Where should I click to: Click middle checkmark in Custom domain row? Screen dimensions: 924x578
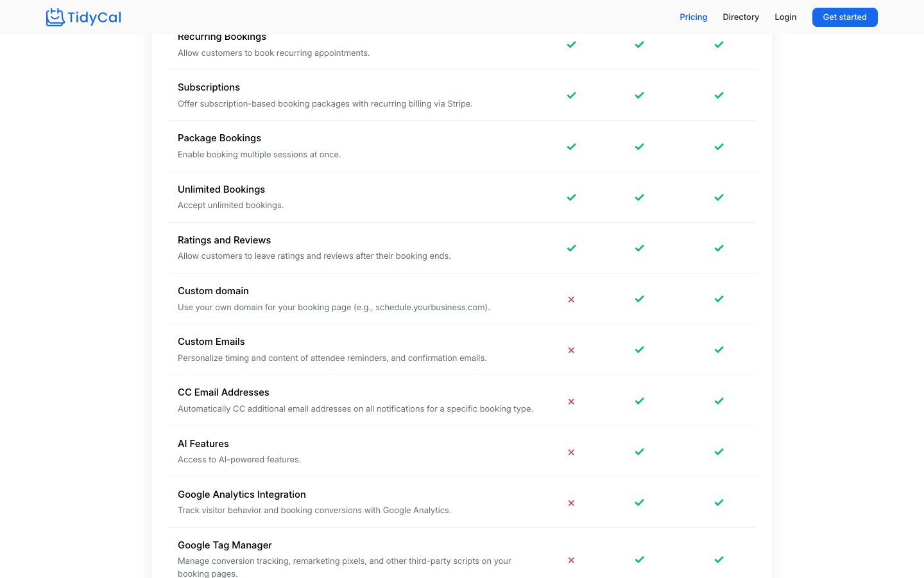click(639, 299)
